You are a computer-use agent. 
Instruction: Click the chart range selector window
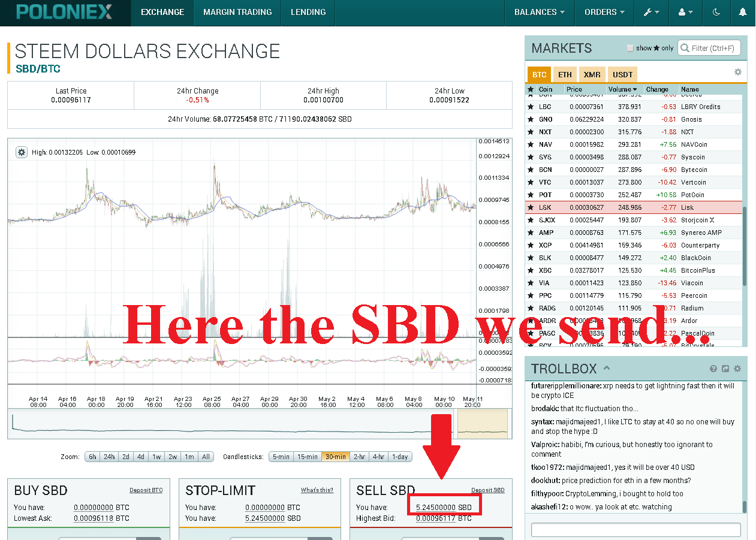pos(483,423)
